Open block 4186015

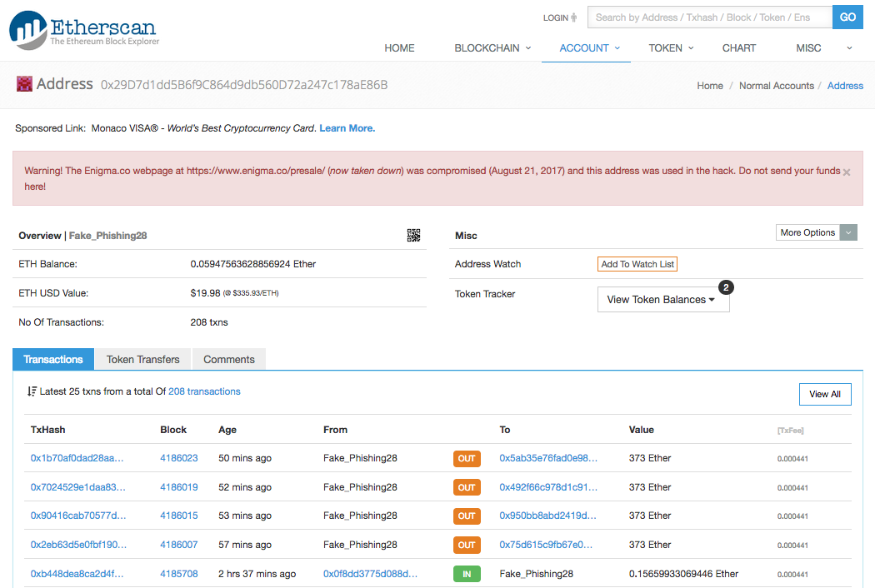pyautogui.click(x=178, y=516)
